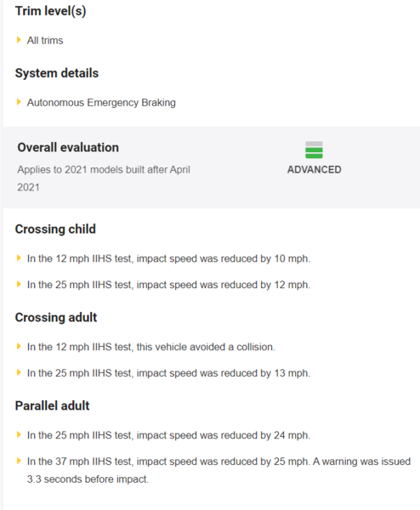Click the arrow bullet beside avoided a collision line
Image resolution: width=420 pixels, height=510 pixels.
(19, 347)
